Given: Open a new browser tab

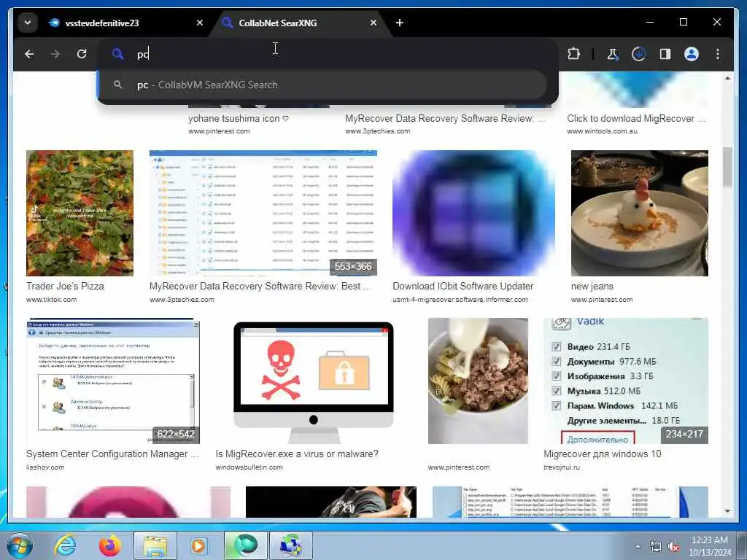Looking at the screenshot, I should (400, 23).
